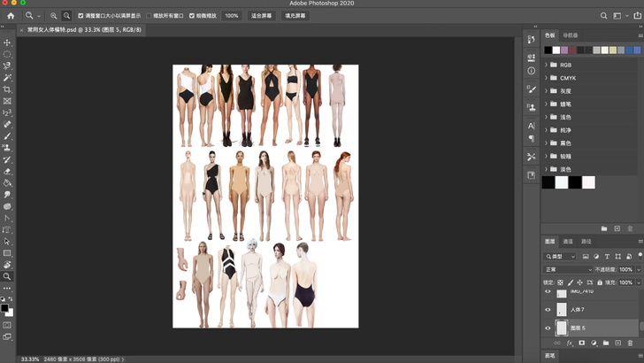
Task: Create a new layer with plus icon
Action: (x=617, y=344)
